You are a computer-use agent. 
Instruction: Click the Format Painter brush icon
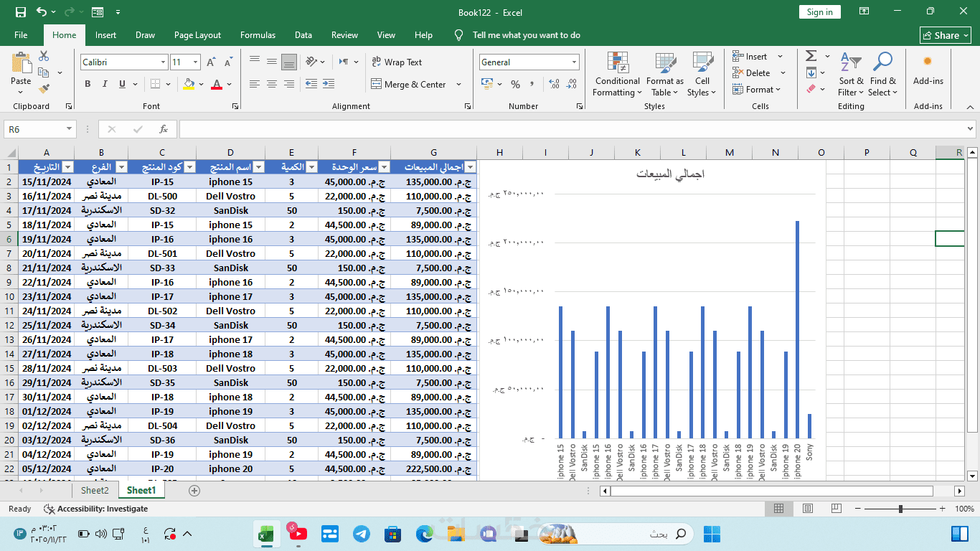coord(44,89)
